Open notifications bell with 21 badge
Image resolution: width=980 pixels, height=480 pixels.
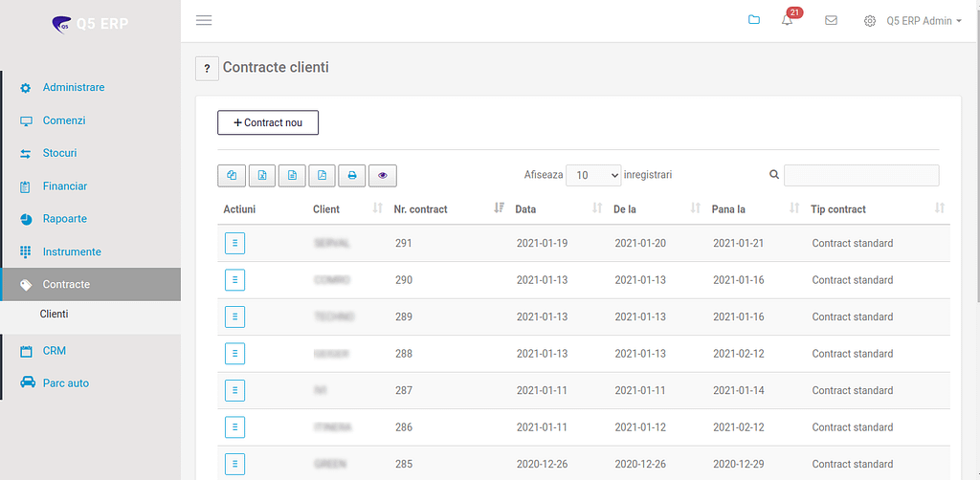788,20
